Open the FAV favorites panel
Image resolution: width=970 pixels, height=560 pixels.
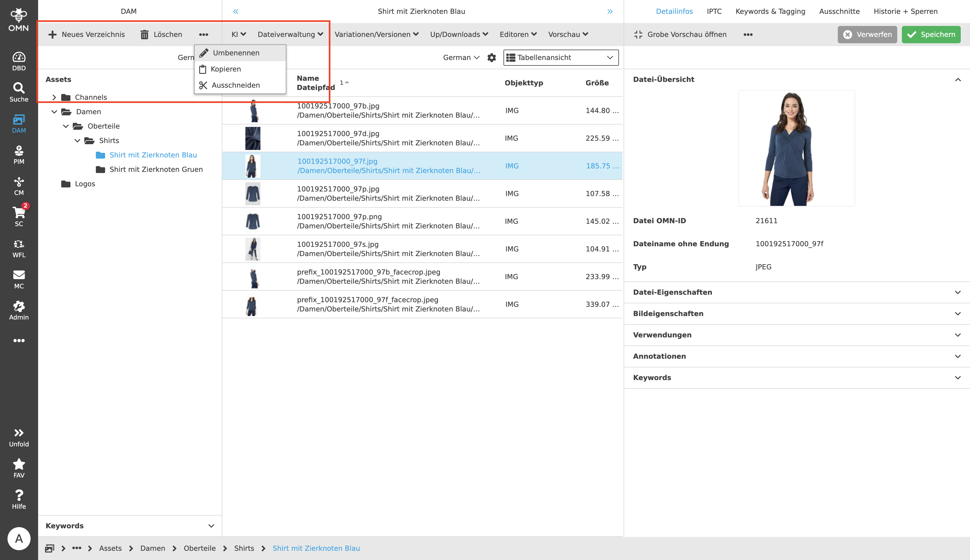pyautogui.click(x=18, y=467)
